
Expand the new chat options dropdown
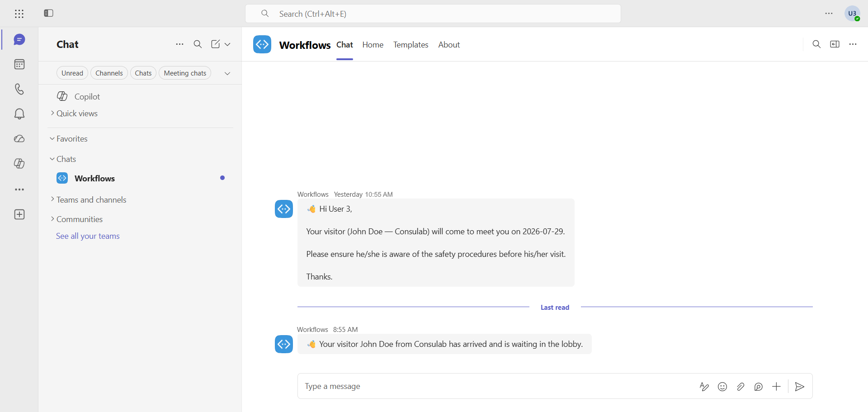(227, 44)
